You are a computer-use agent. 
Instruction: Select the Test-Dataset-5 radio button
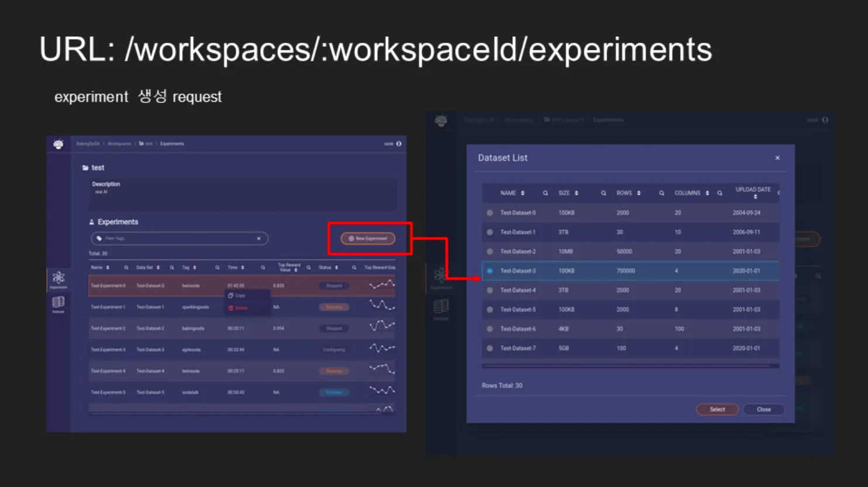click(x=490, y=310)
